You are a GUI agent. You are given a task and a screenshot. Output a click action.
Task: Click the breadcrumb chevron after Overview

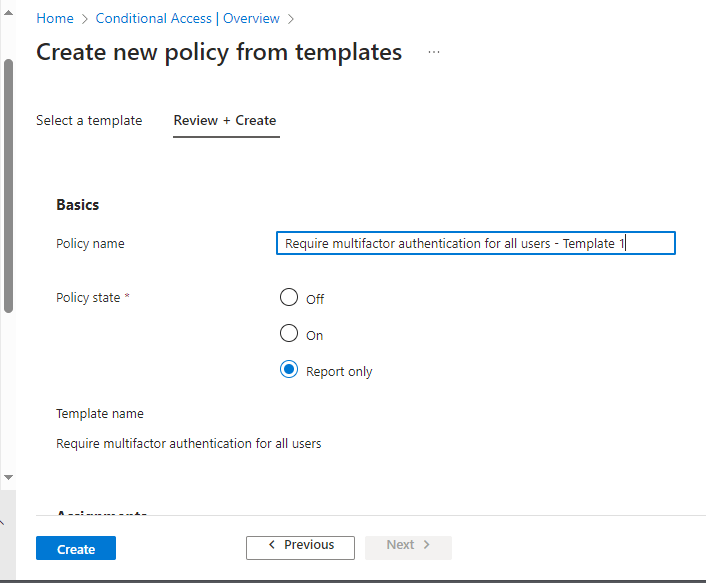(291, 19)
